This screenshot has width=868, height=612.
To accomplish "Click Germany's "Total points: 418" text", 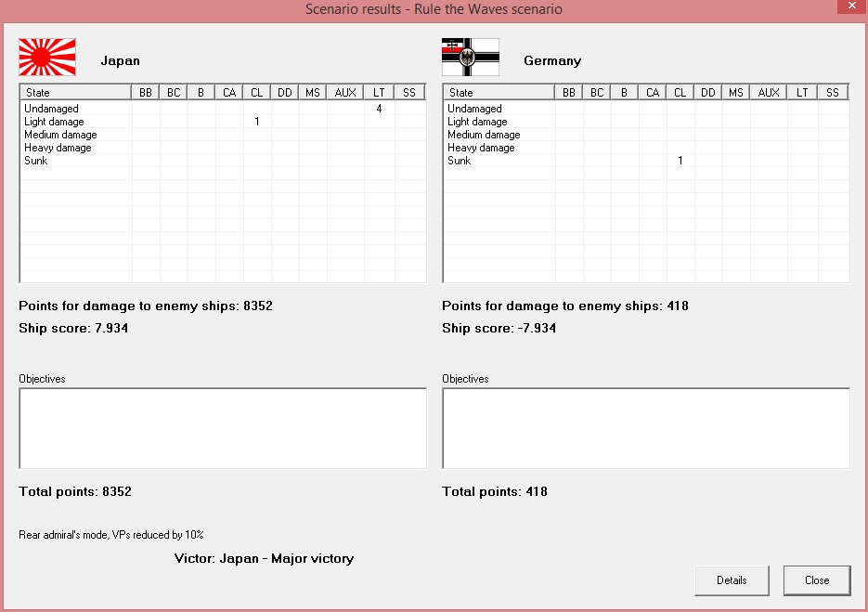I will click(495, 492).
